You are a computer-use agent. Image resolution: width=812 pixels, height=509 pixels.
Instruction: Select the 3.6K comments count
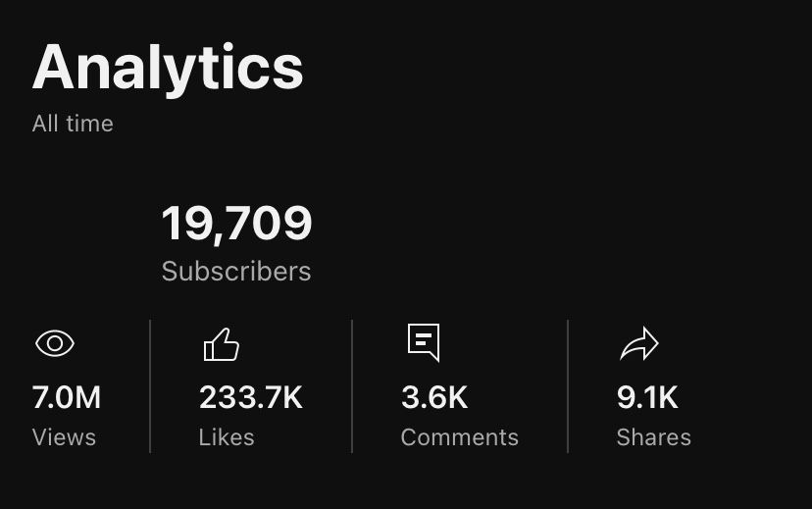[x=434, y=397]
